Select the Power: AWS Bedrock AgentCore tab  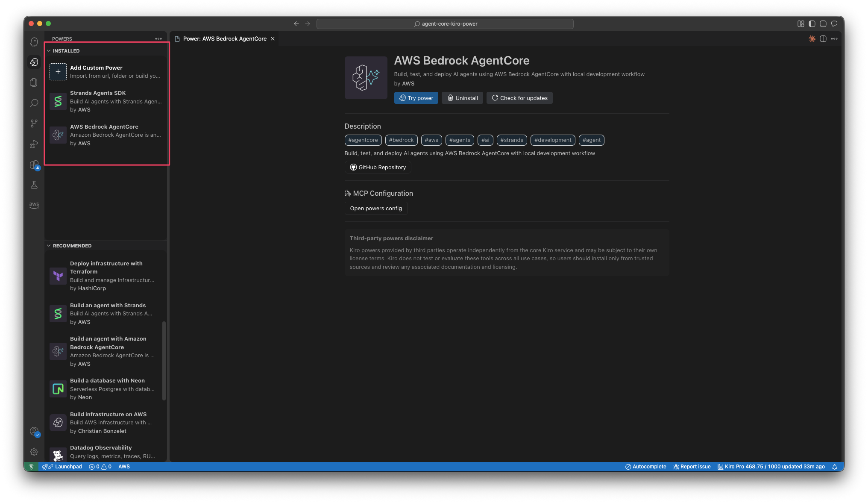tap(224, 39)
